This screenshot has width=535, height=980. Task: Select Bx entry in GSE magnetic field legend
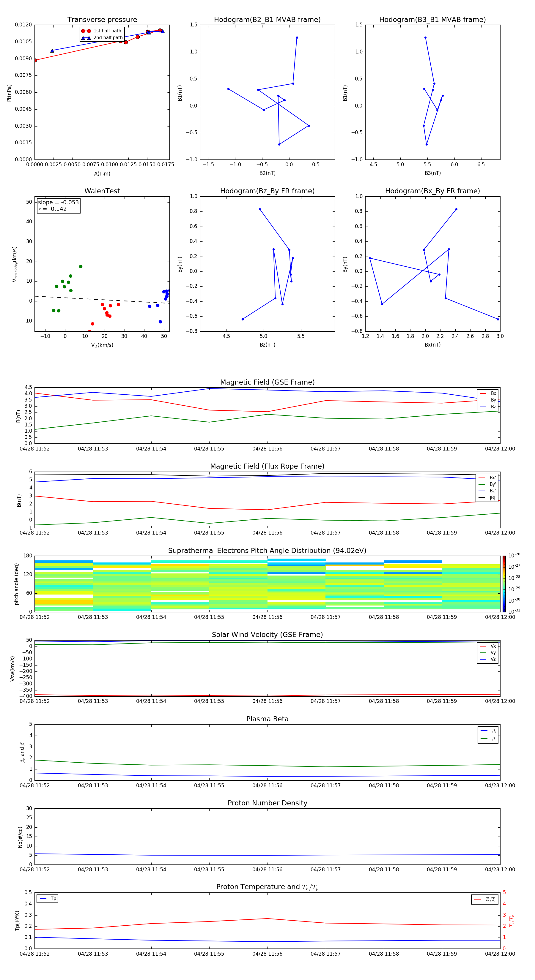click(x=488, y=393)
